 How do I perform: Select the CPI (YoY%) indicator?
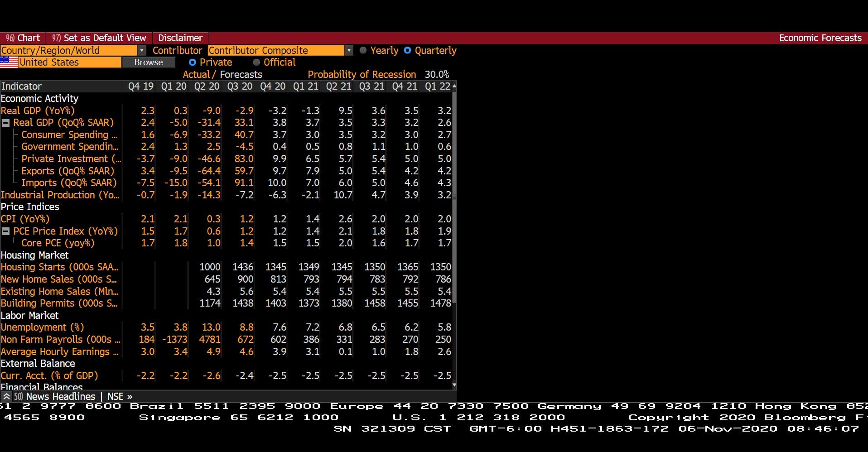tap(25, 219)
